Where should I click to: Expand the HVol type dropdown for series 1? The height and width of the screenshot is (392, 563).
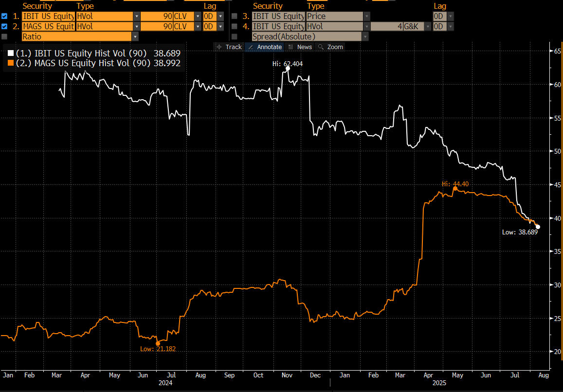(x=136, y=16)
